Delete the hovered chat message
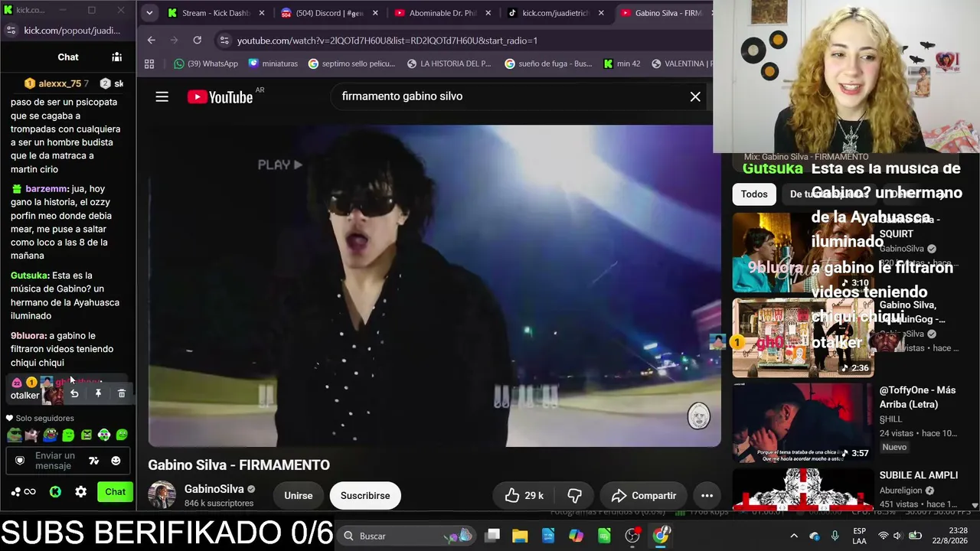This screenshot has width=980, height=551. point(122,393)
